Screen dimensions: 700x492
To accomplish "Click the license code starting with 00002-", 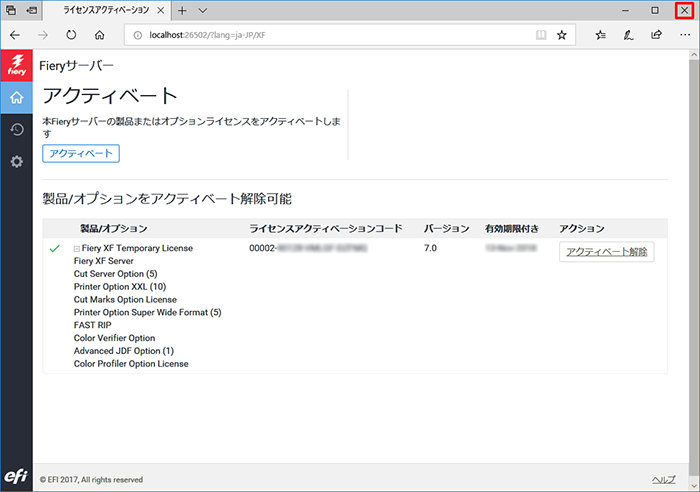I will click(x=308, y=248).
